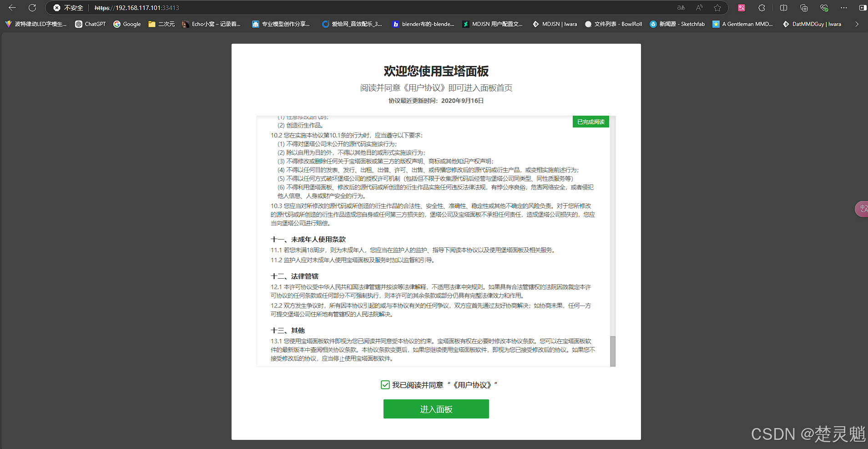Click the floating translate widget at right edge
868x449 pixels.
tap(862, 209)
